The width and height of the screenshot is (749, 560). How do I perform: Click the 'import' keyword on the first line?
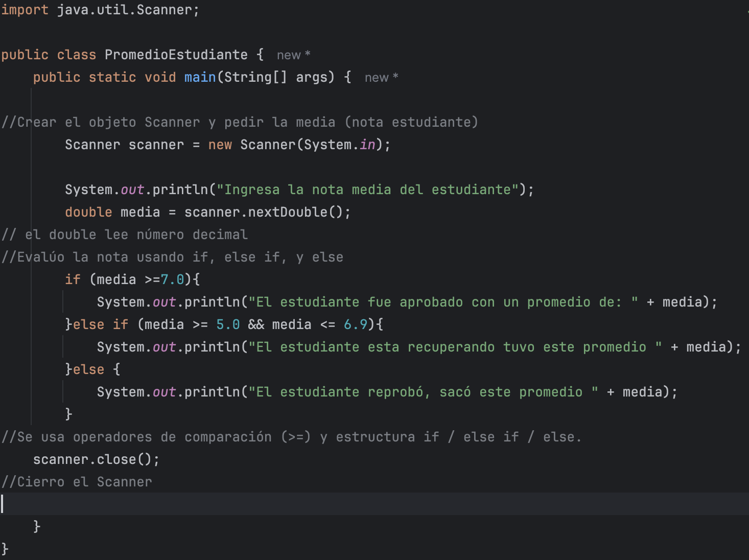(25, 10)
